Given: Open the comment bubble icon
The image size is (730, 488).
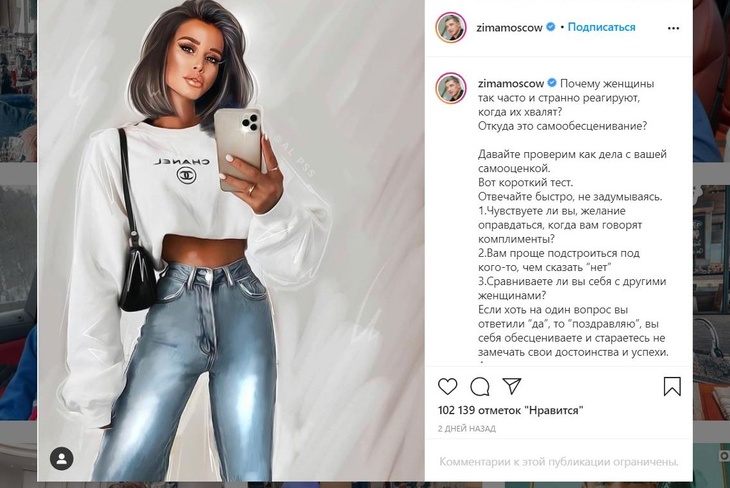Looking at the screenshot, I should [x=480, y=386].
